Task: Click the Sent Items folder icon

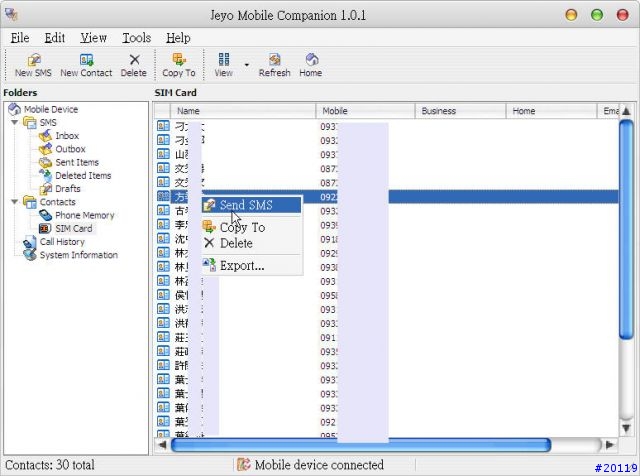Action: [45, 162]
